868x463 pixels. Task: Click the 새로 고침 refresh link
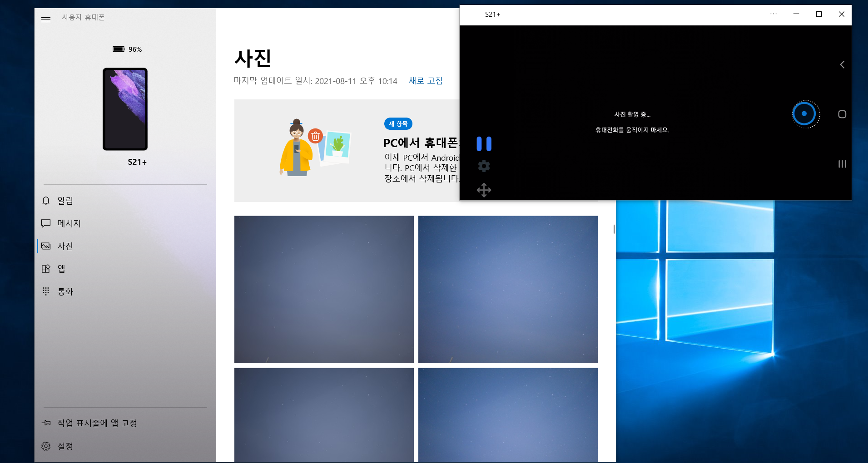(x=426, y=80)
